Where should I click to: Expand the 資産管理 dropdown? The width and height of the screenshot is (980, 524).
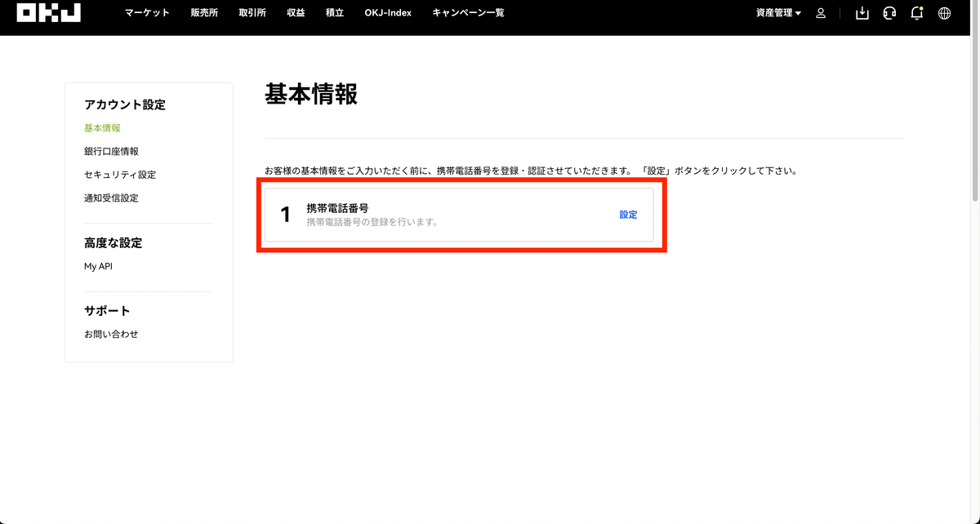[x=778, y=13]
